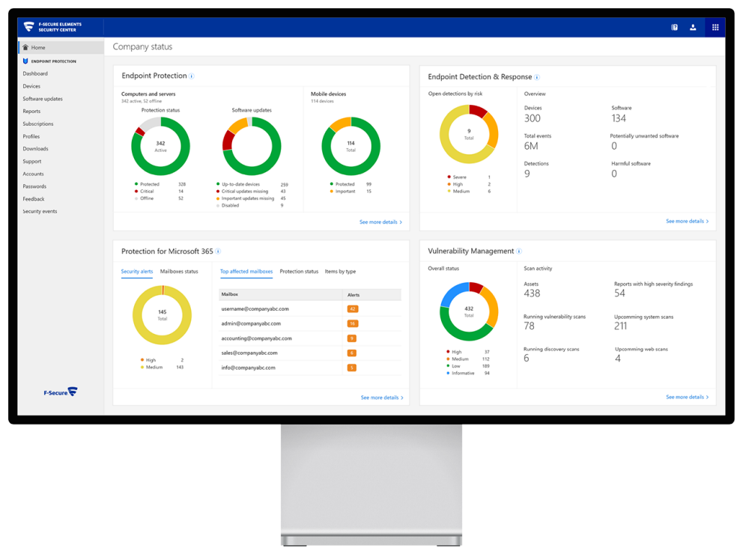Open the user account icon
Viewport: 743px width, 560px height.
[x=693, y=28]
